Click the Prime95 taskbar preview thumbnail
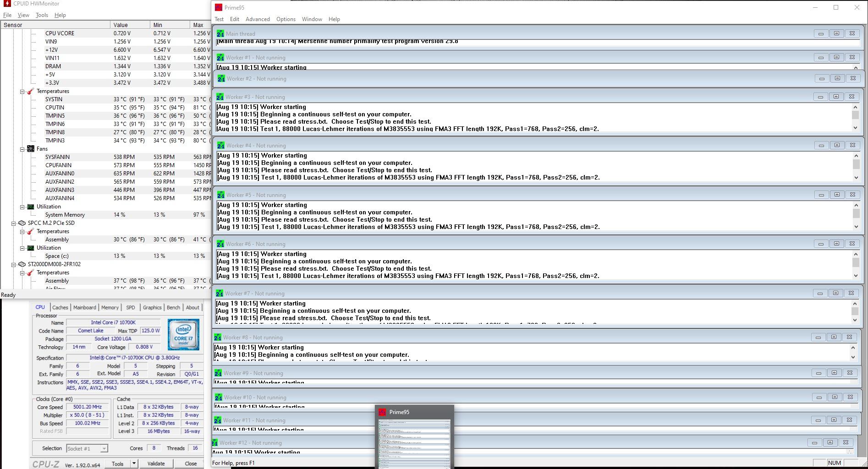The height and width of the screenshot is (469, 868). tap(414, 443)
